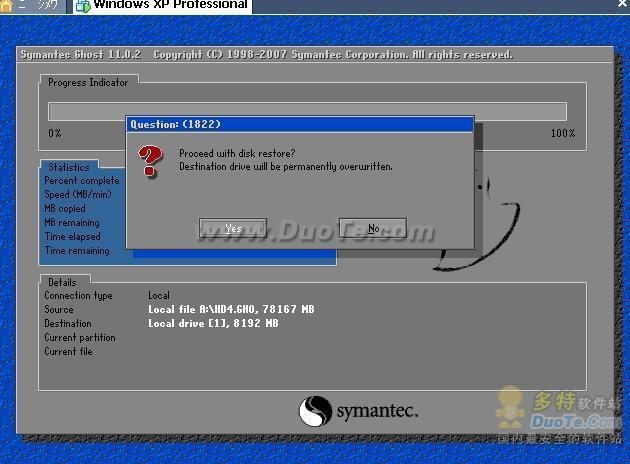The image size is (630, 464).
Task: Open the home tab icon
Action: pyautogui.click(x=6, y=6)
